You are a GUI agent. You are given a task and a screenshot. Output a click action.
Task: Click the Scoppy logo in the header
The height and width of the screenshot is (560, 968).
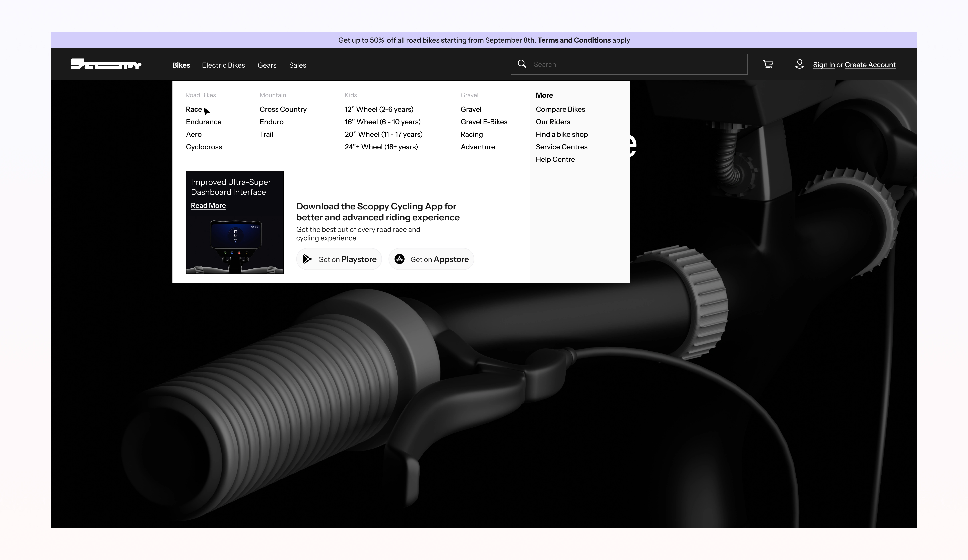[x=106, y=64]
